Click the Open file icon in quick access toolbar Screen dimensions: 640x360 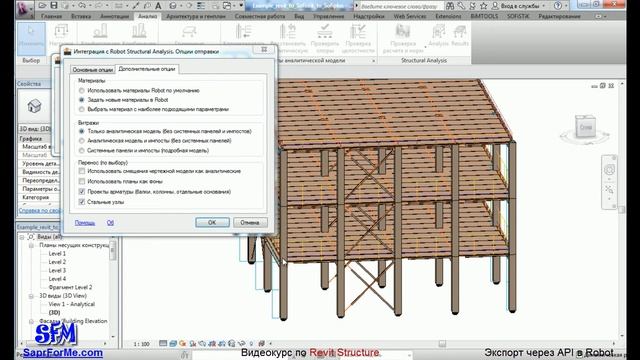tap(42, 6)
